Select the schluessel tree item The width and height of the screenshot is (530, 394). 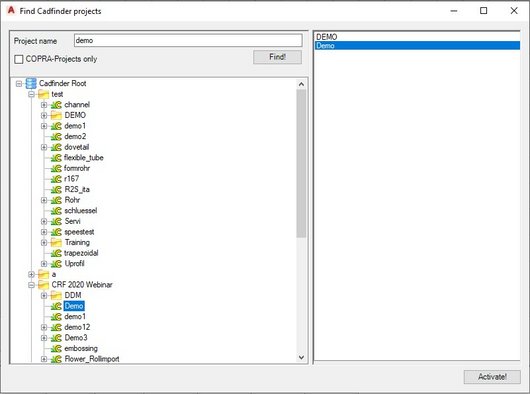coord(80,211)
